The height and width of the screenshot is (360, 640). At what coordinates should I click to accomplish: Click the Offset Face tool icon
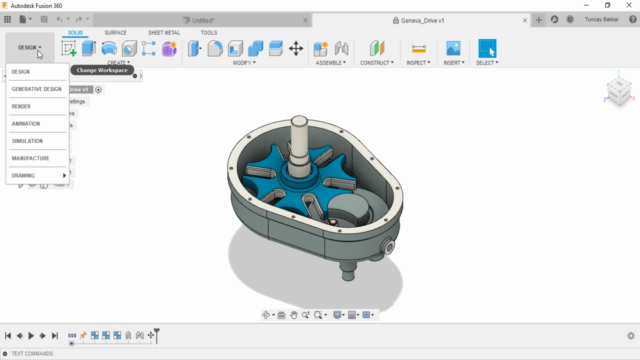(x=276, y=49)
